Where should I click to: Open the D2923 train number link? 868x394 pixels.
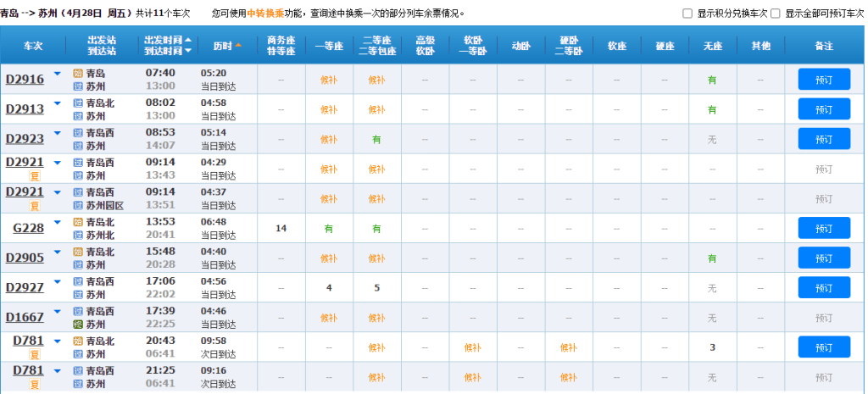pos(25,139)
